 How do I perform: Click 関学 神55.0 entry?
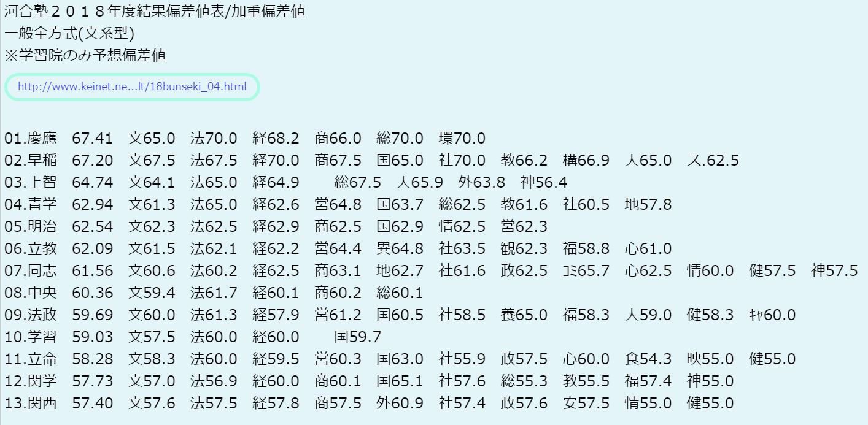pos(710,381)
